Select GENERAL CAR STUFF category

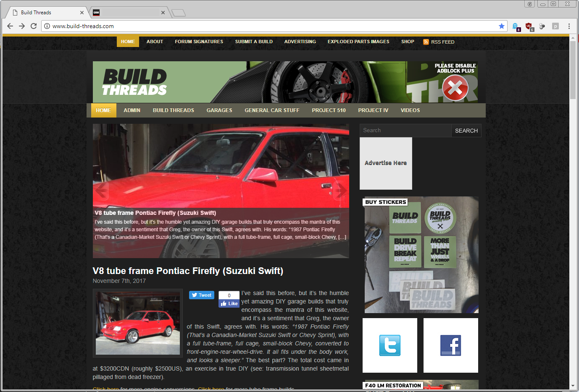tap(272, 110)
